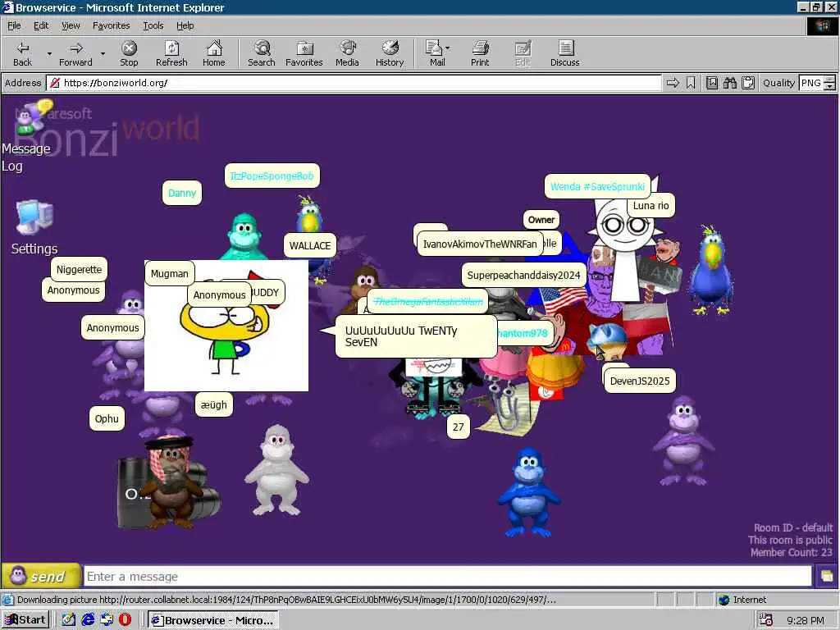Click the yellow icon right of message box
The image size is (840, 630).
pos(826,577)
